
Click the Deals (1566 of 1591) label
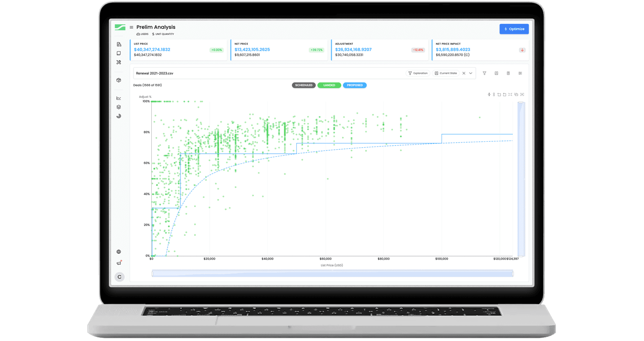click(x=147, y=85)
